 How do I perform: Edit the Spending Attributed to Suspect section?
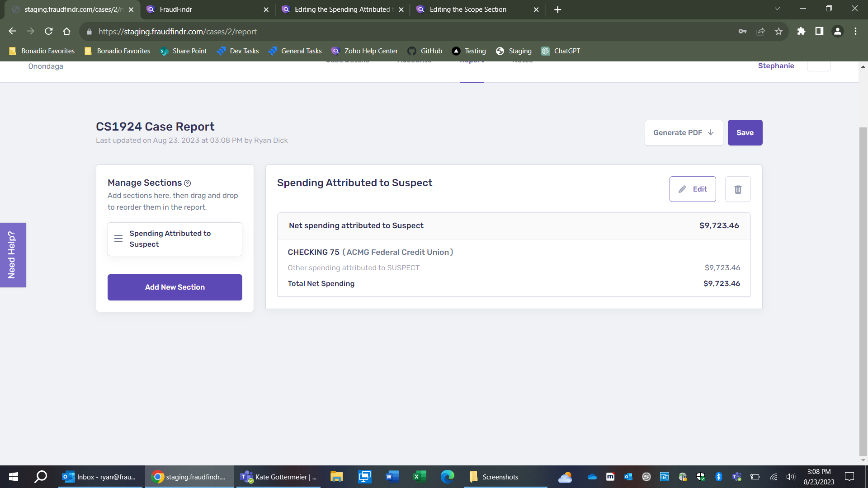coord(693,189)
